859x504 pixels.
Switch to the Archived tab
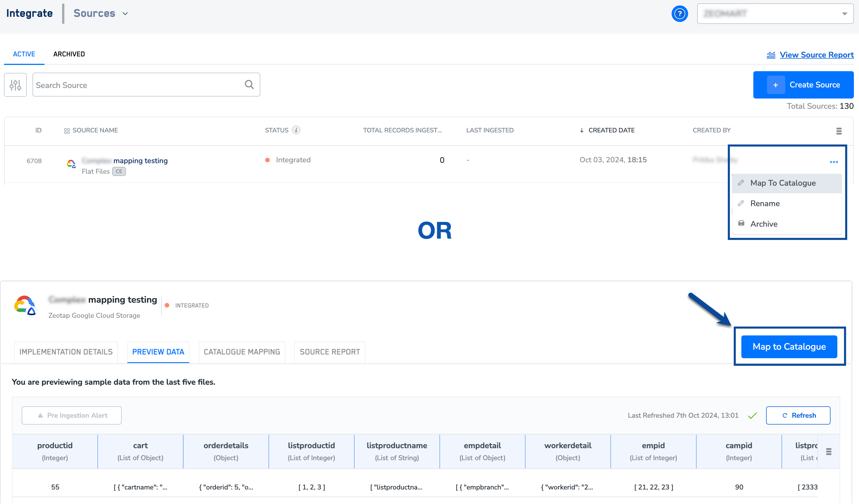pos(69,54)
